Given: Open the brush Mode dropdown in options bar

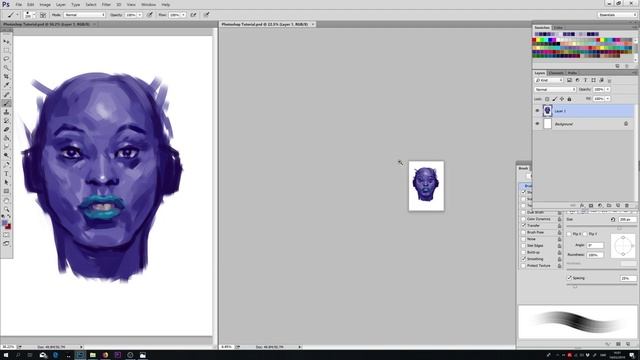Looking at the screenshot, I should coord(84,15).
